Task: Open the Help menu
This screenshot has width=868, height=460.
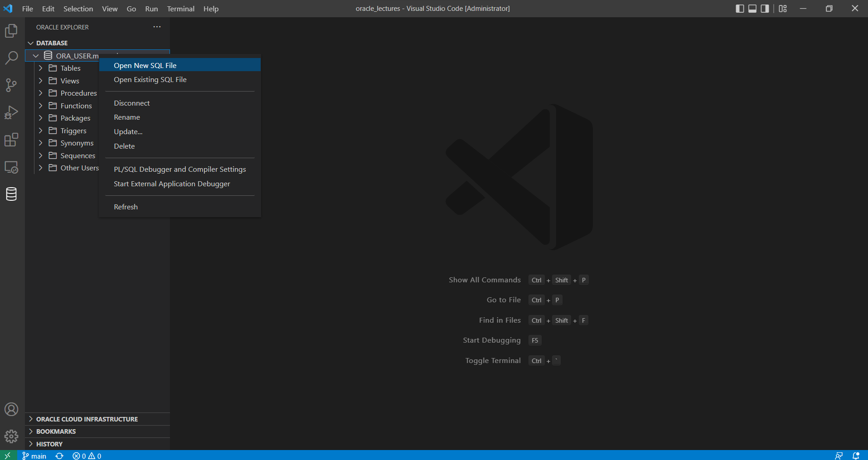Action: pos(211,9)
